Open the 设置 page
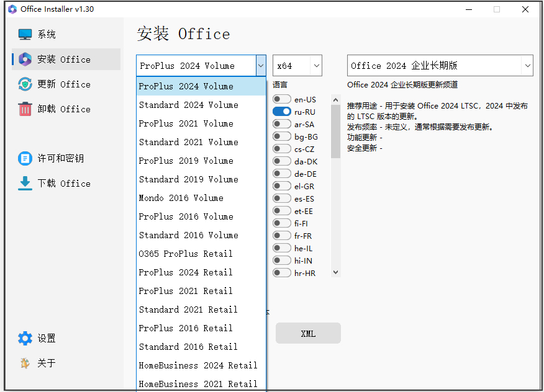 tap(66, 338)
